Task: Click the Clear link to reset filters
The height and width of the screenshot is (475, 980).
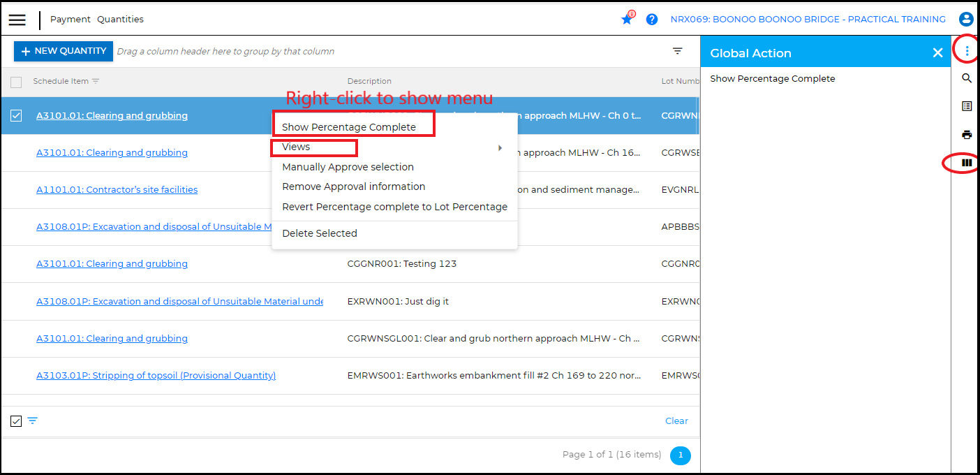Action: [x=676, y=421]
